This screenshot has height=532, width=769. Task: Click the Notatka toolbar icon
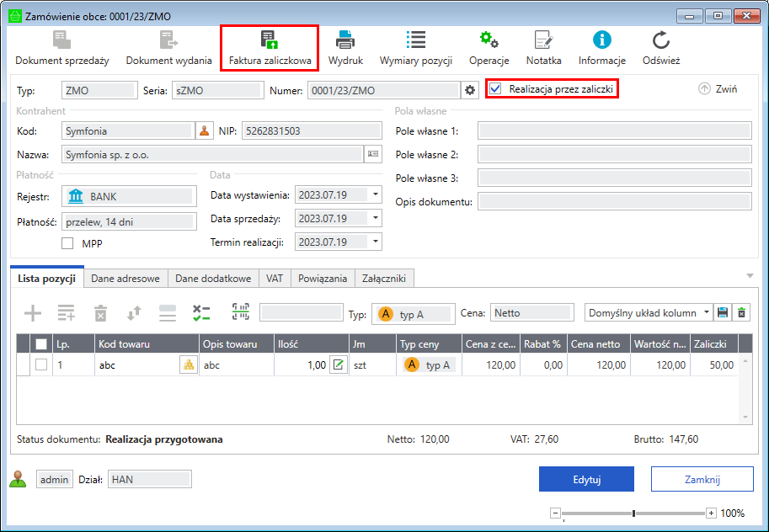[543, 40]
